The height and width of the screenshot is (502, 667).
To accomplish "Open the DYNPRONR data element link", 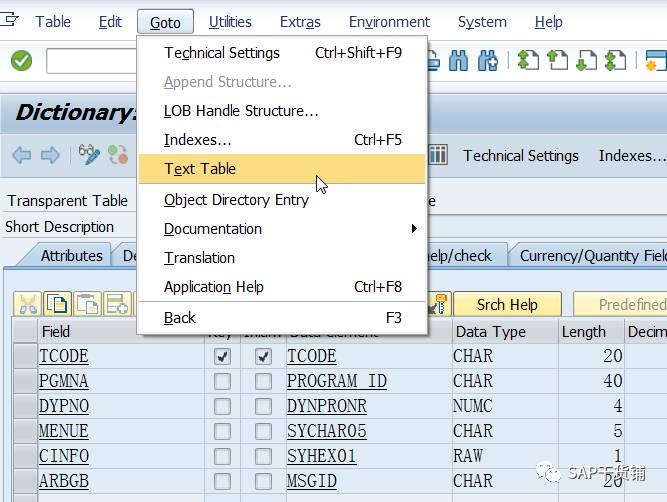I will (x=326, y=406).
